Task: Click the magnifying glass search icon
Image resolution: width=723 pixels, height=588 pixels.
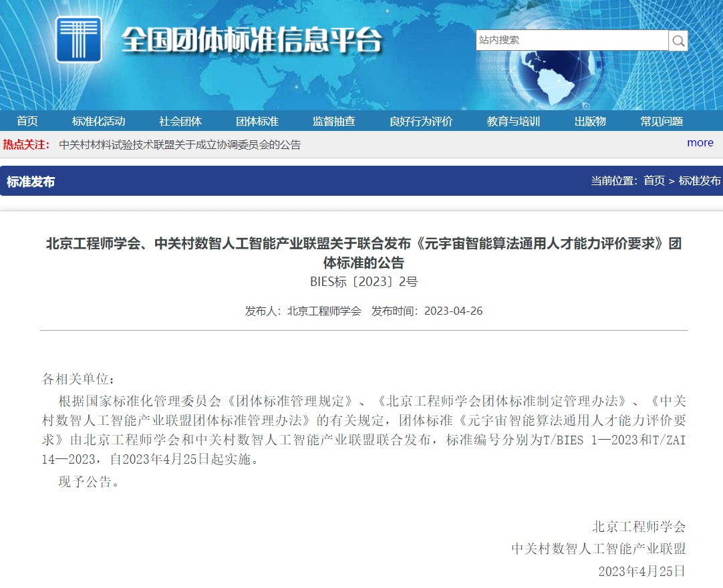Action: (678, 41)
